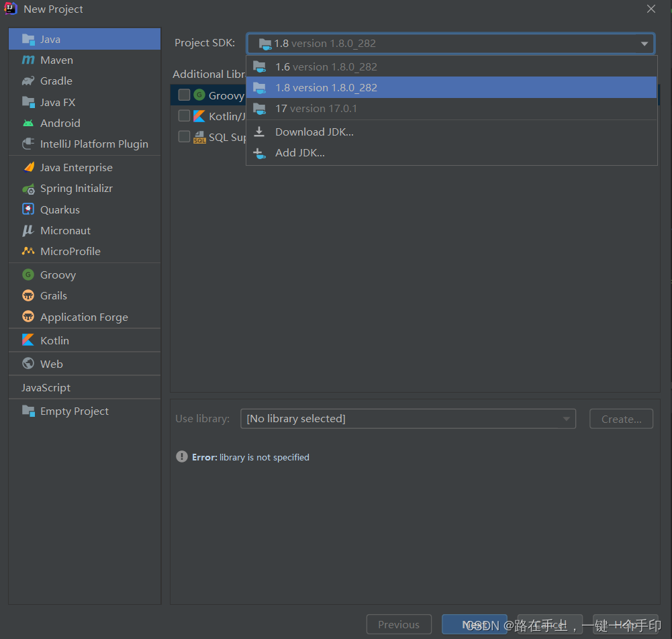This screenshot has height=639, width=672.
Task: Click the Project SDK field text
Action: [x=325, y=44]
